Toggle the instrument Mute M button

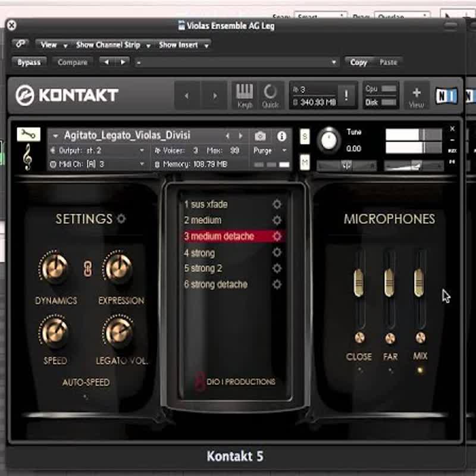(305, 162)
